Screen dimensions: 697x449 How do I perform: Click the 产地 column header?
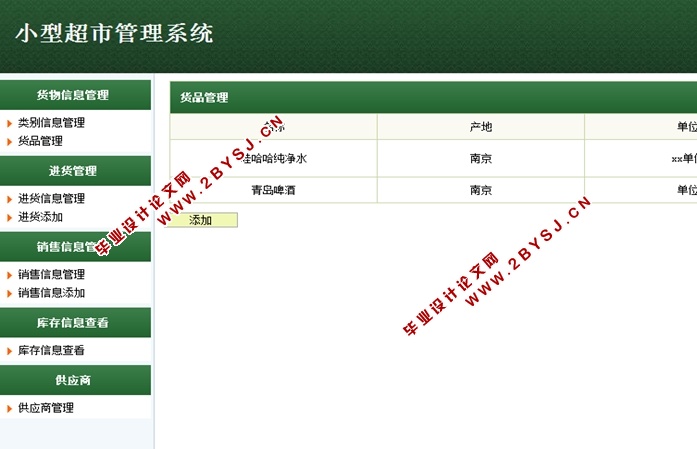[481, 127]
